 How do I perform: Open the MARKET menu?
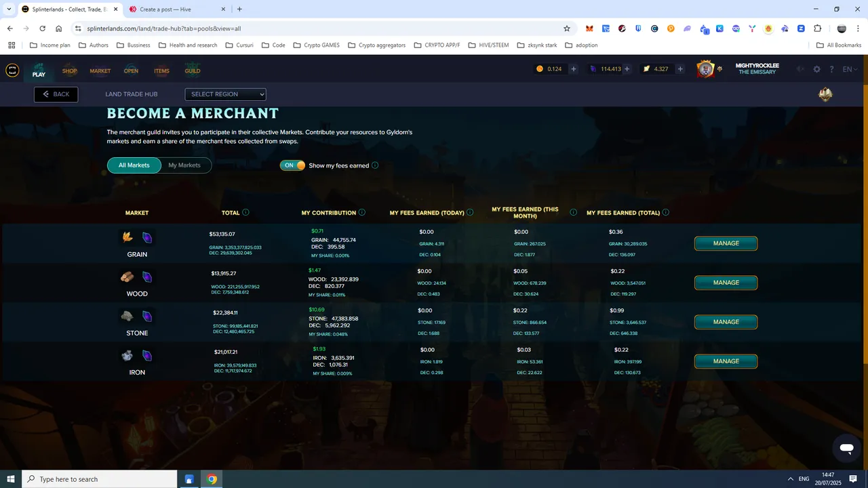point(100,70)
